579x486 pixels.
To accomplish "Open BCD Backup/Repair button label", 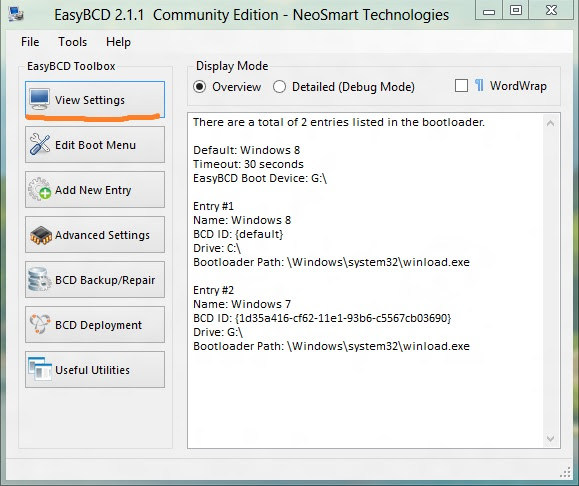I will [105, 280].
